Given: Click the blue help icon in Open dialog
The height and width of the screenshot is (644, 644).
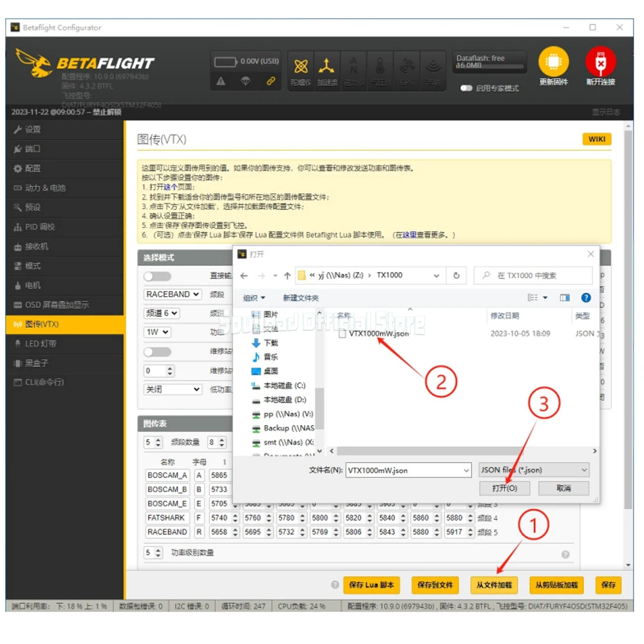Looking at the screenshot, I should 586,298.
